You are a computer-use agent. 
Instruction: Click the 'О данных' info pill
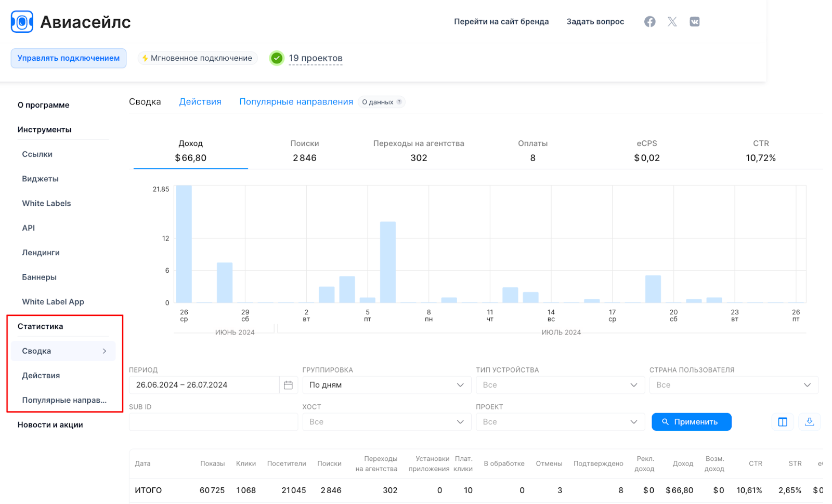(x=382, y=102)
